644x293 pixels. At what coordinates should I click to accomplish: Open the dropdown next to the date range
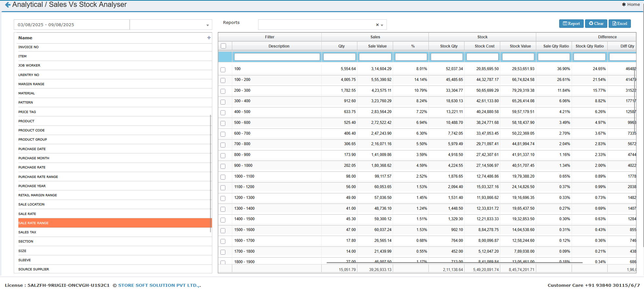pyautogui.click(x=207, y=25)
